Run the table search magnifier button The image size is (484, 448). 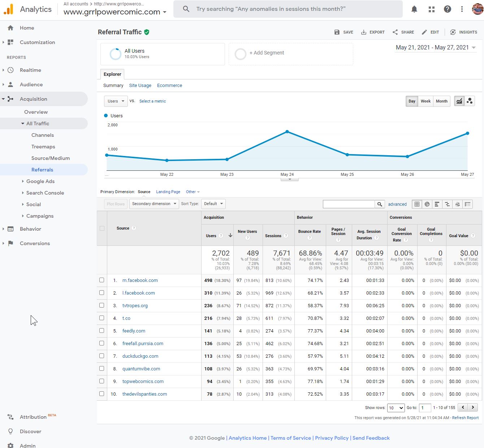coord(380,204)
